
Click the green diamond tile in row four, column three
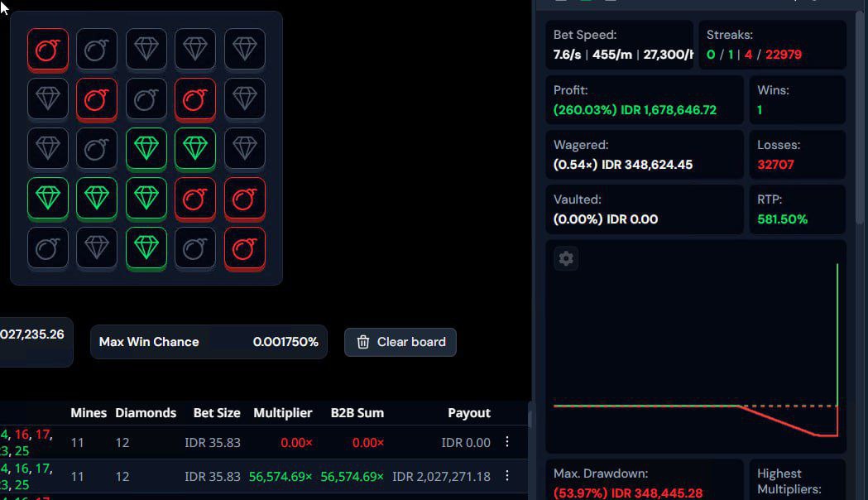[146, 199]
